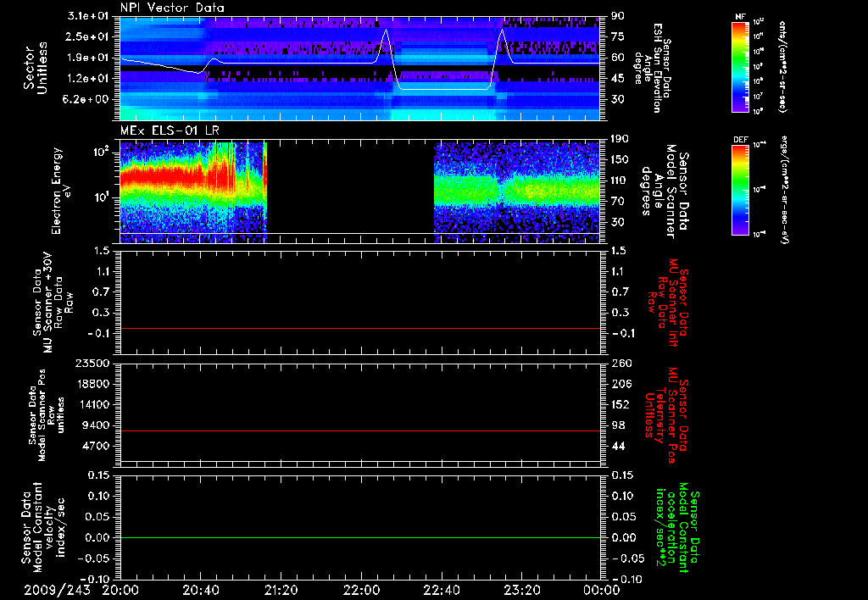The image size is (868, 600).
Task: Click the 190 scanner angle tick value
Action: tap(620, 139)
